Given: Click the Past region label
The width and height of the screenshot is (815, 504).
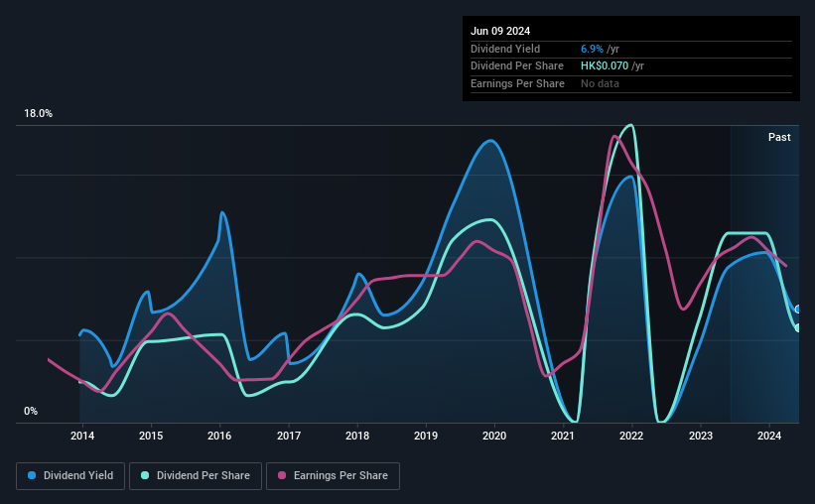Looking at the screenshot, I should [x=779, y=137].
